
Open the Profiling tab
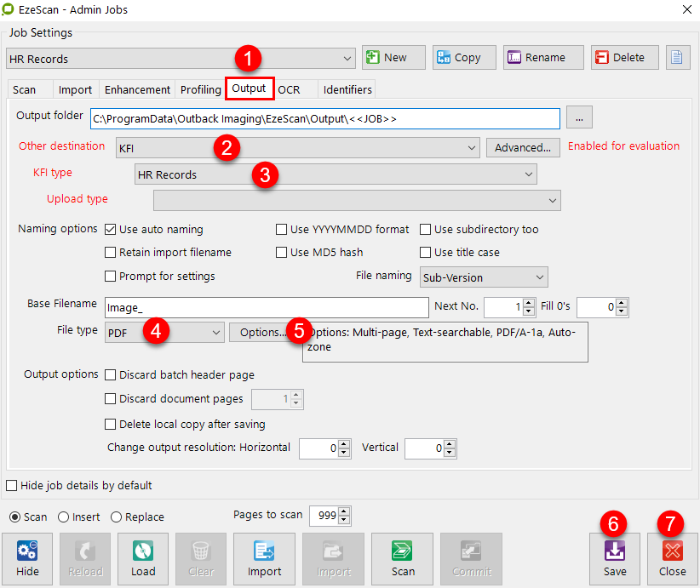tap(201, 89)
